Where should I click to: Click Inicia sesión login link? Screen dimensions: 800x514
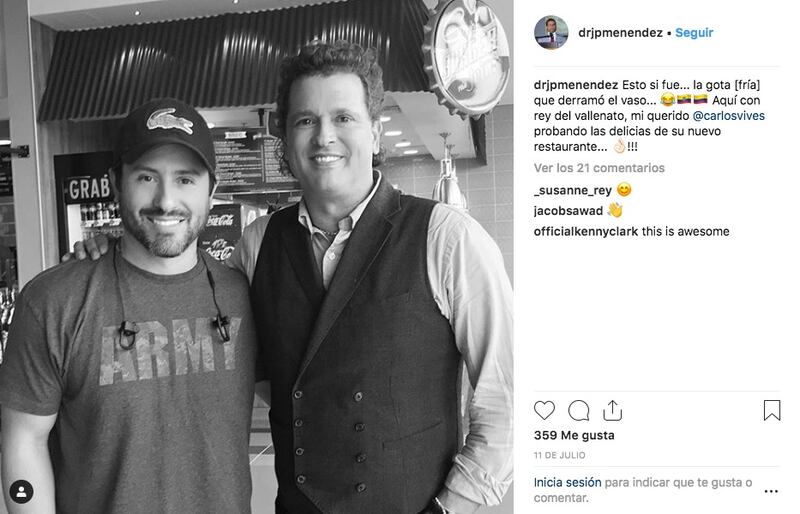click(567, 482)
